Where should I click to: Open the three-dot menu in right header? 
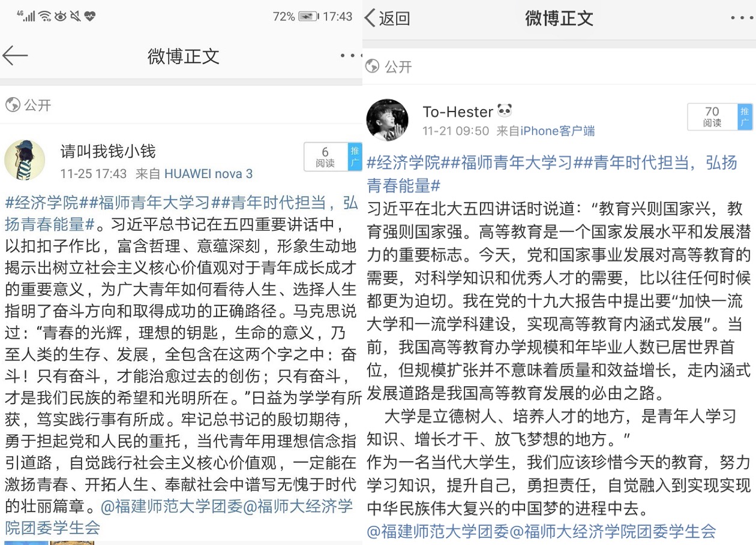click(742, 18)
